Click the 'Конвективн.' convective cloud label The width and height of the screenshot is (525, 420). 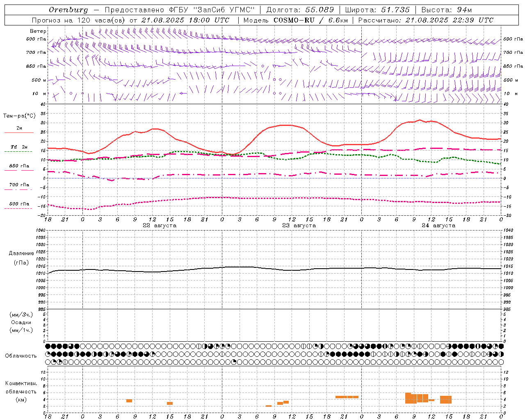pyautogui.click(x=21, y=383)
